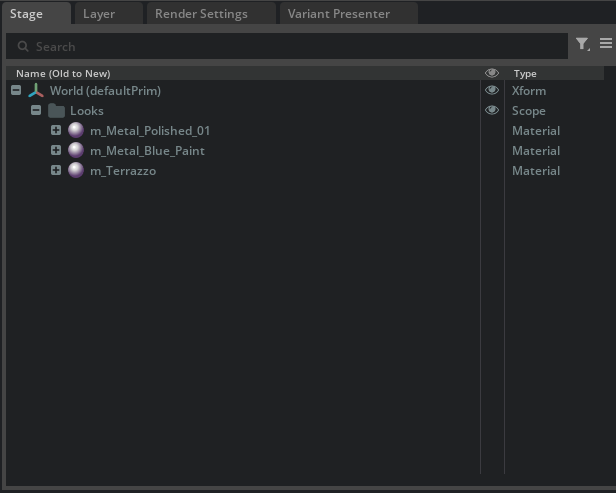
Task: Click the Type column header
Action: click(x=525, y=73)
